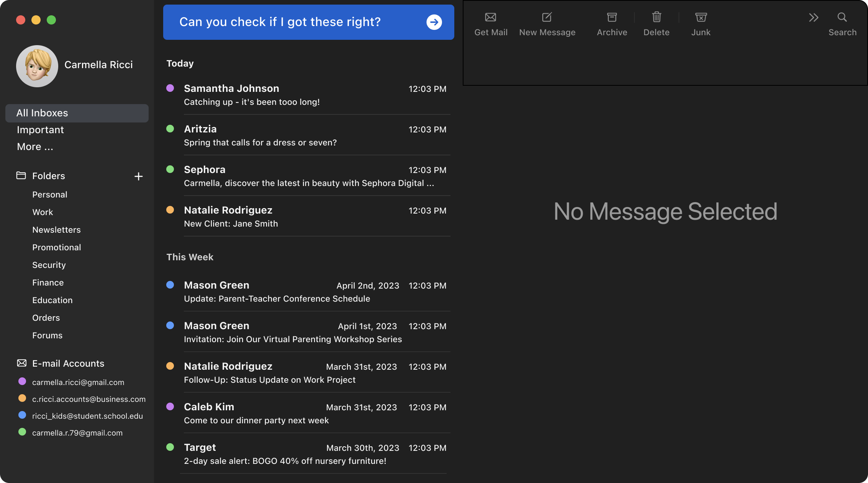Compose with the New Message icon

(x=547, y=17)
